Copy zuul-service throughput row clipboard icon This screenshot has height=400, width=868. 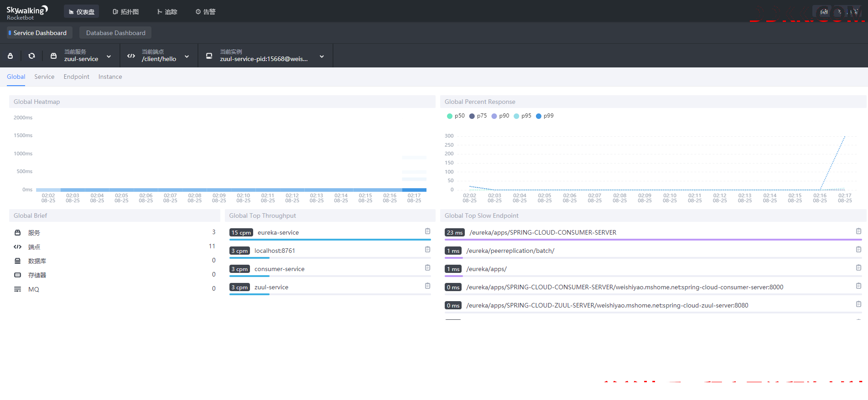[427, 286]
